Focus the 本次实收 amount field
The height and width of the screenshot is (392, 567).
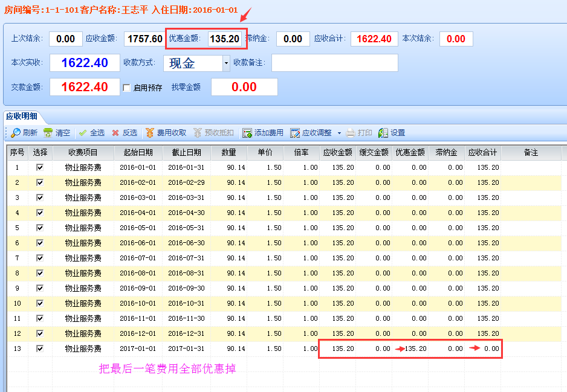click(x=85, y=63)
